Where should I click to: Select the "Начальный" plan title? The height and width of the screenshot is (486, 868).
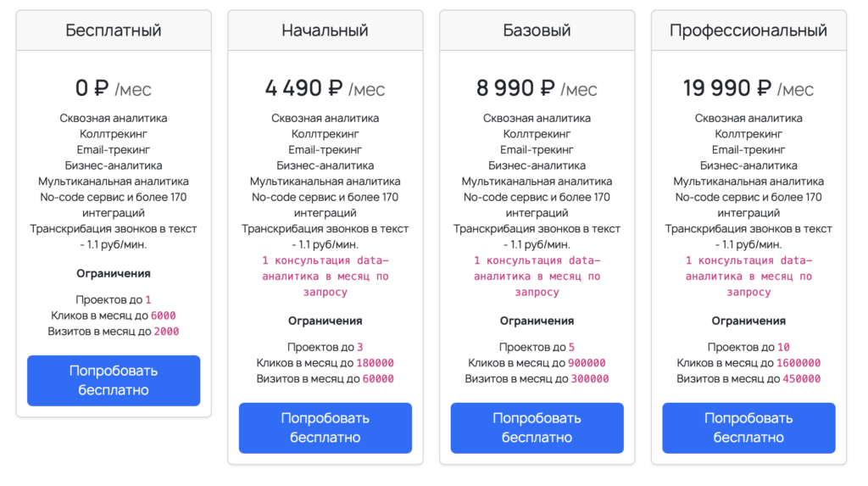[325, 31]
